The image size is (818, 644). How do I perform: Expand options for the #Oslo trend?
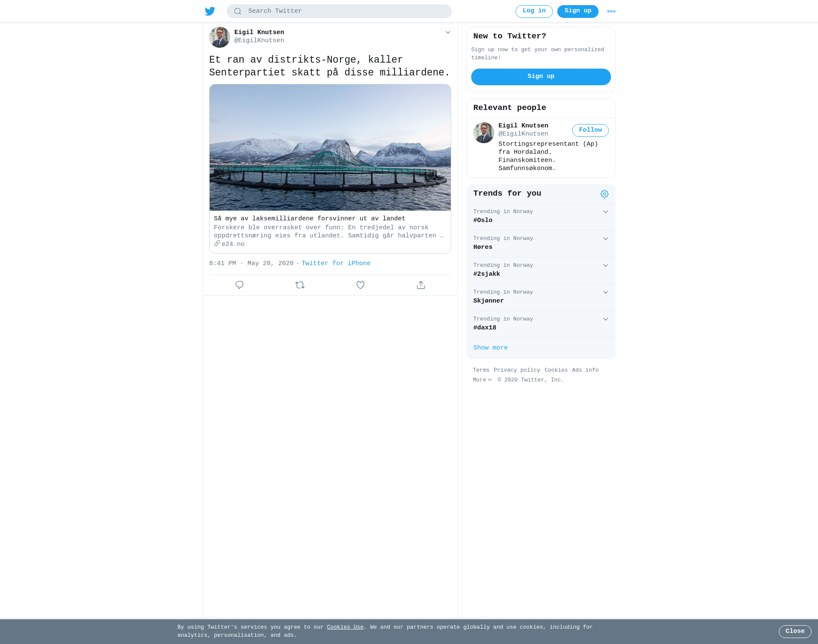(605, 212)
